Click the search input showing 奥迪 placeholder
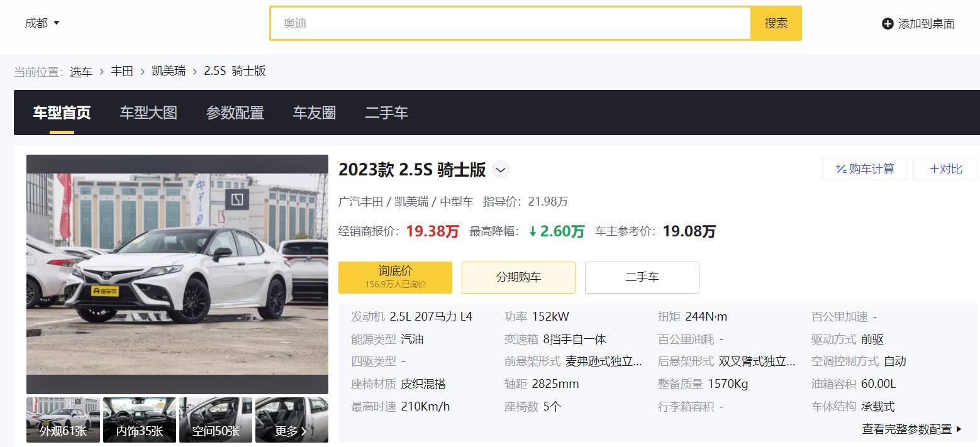The width and height of the screenshot is (980, 447). (509, 23)
